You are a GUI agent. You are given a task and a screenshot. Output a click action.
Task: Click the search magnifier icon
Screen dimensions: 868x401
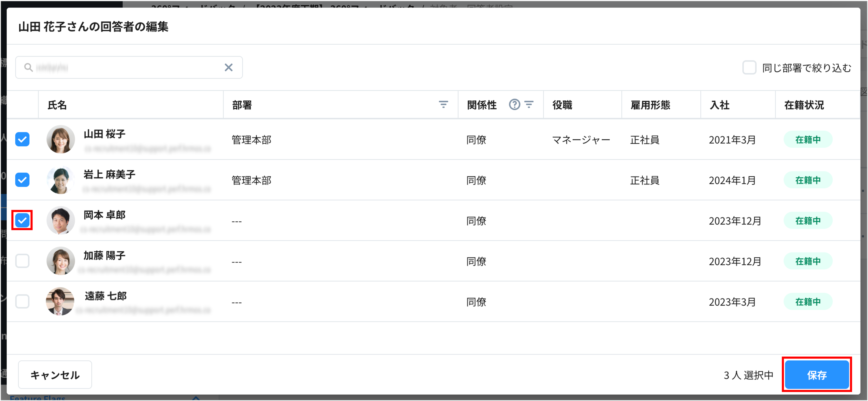tap(29, 68)
